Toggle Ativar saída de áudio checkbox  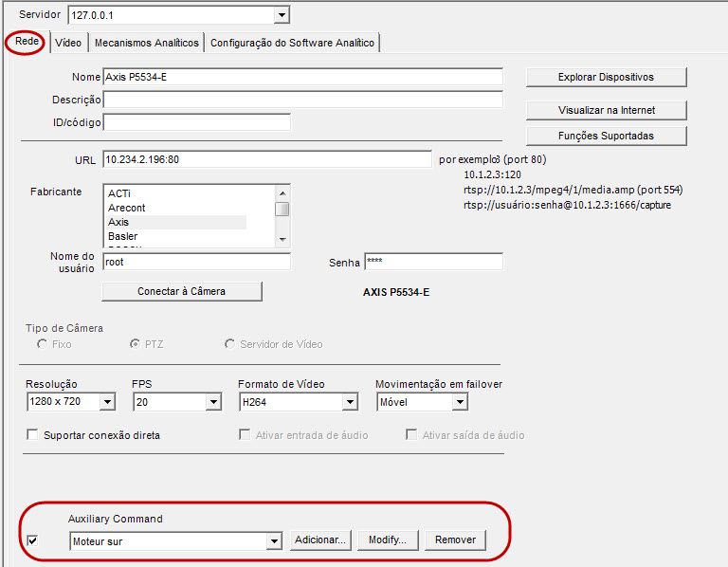410,434
